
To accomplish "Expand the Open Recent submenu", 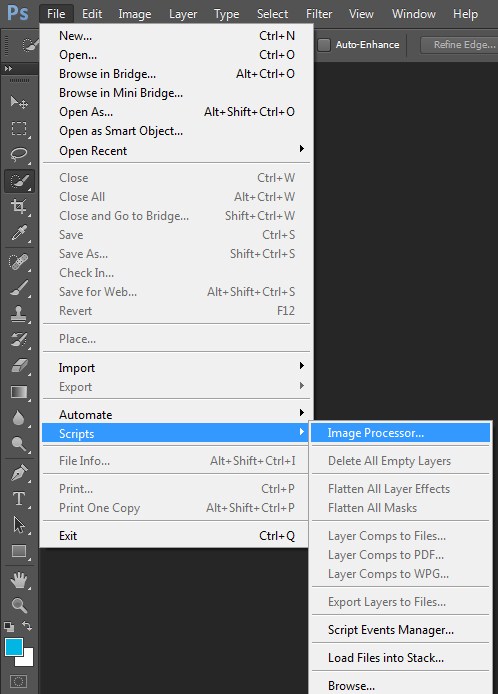I will click(176, 150).
